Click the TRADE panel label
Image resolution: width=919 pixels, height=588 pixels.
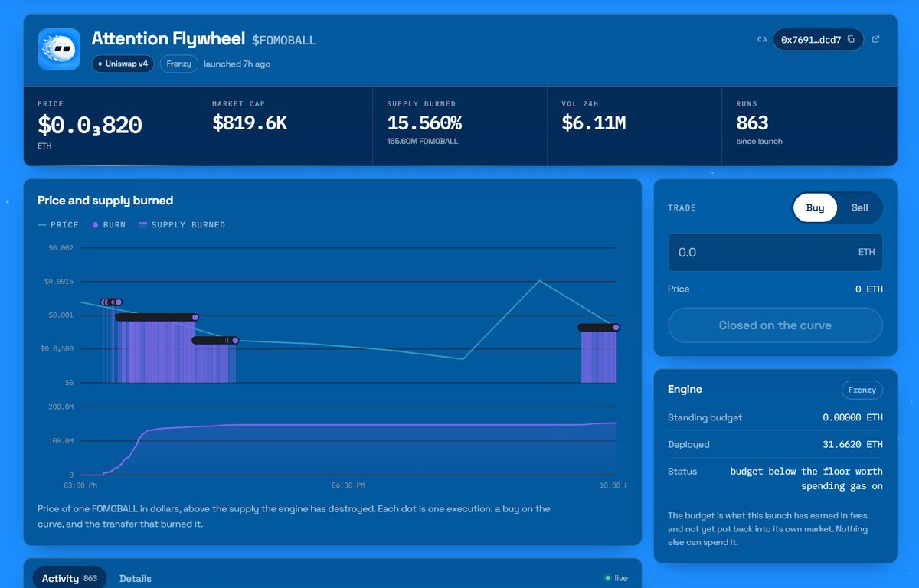[682, 207]
